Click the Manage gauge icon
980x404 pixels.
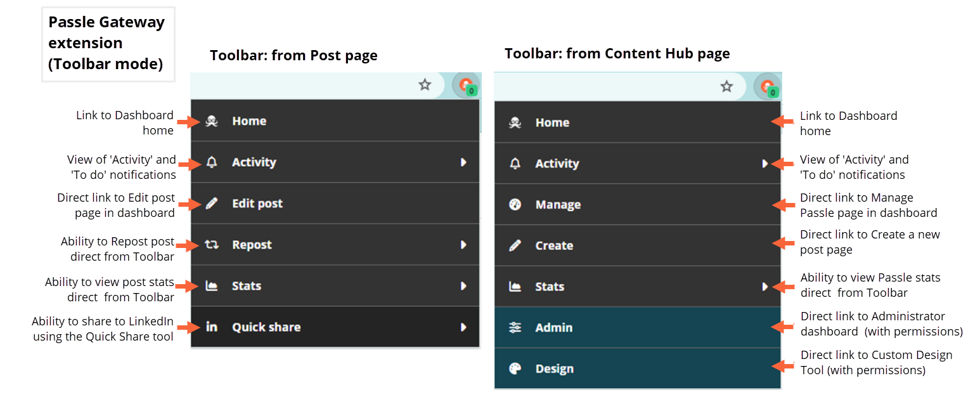(515, 205)
